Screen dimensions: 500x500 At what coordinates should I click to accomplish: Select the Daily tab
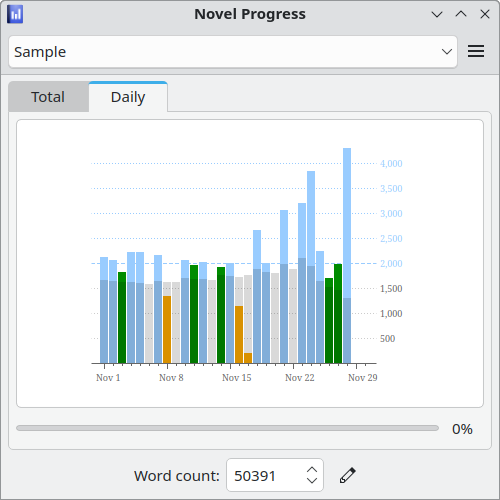[x=128, y=97]
